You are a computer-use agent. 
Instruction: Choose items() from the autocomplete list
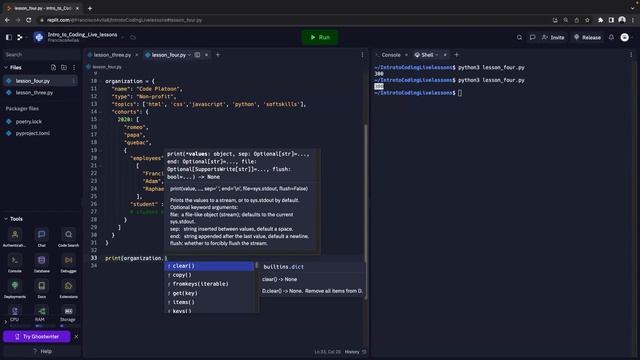(x=209, y=302)
